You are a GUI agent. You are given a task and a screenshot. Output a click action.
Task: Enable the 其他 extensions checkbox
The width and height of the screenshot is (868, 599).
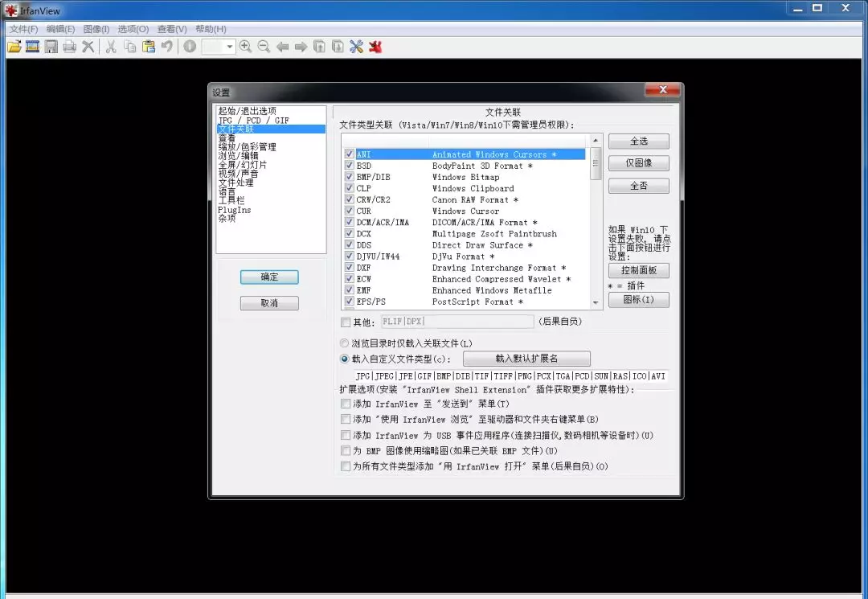[346, 322]
